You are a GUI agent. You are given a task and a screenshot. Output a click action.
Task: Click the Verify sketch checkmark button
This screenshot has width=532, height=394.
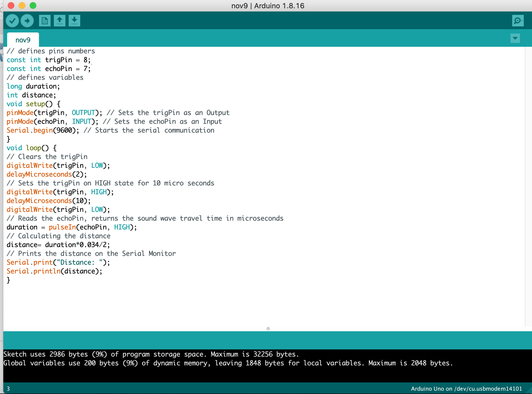tap(12, 21)
